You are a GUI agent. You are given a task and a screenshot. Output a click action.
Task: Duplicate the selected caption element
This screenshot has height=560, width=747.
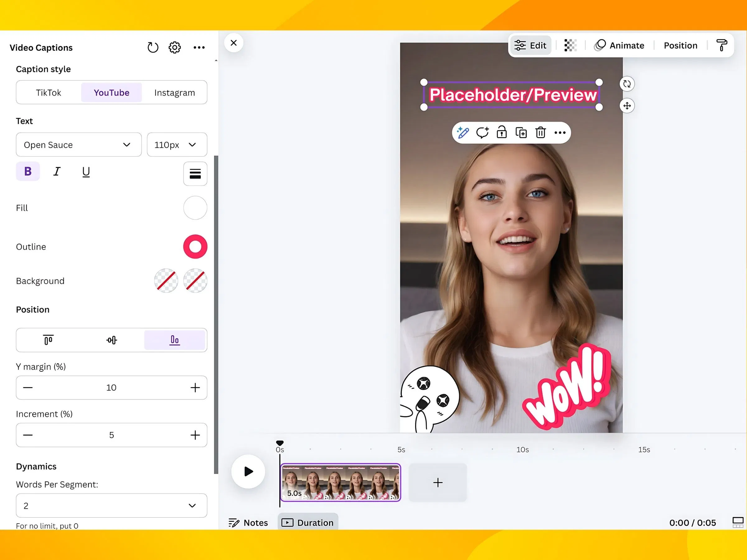(521, 132)
